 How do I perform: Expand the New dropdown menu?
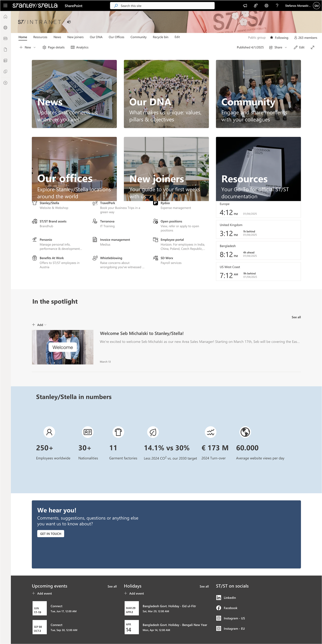pos(27,47)
